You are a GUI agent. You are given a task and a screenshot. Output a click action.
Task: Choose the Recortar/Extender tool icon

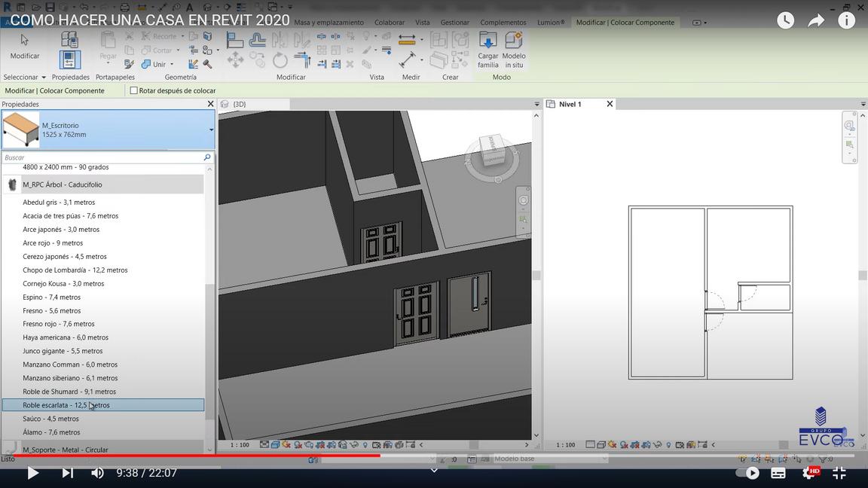pyautogui.click(x=302, y=59)
